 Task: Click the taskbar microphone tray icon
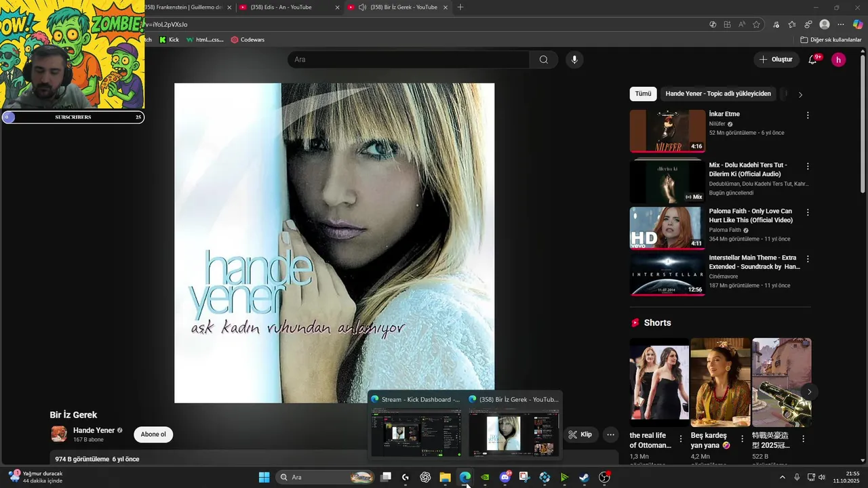click(797, 477)
